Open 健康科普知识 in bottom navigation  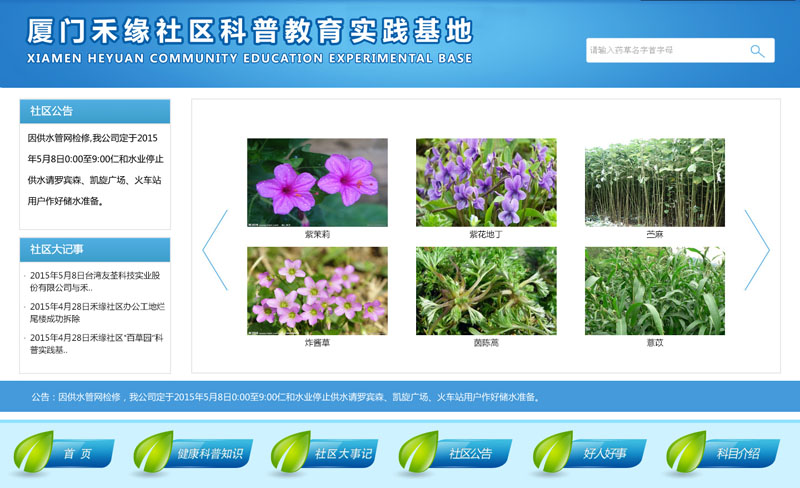pyautogui.click(x=210, y=453)
